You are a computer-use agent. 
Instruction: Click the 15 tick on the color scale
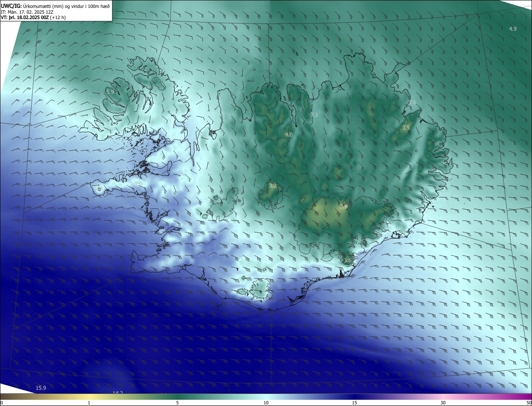pos(355,403)
